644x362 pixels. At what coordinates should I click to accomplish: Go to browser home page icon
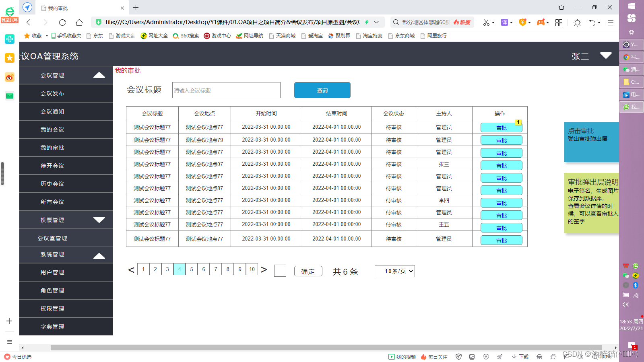pyautogui.click(x=79, y=23)
